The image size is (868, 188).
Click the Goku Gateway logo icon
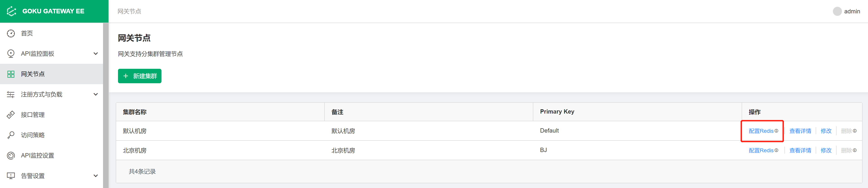coord(12,11)
